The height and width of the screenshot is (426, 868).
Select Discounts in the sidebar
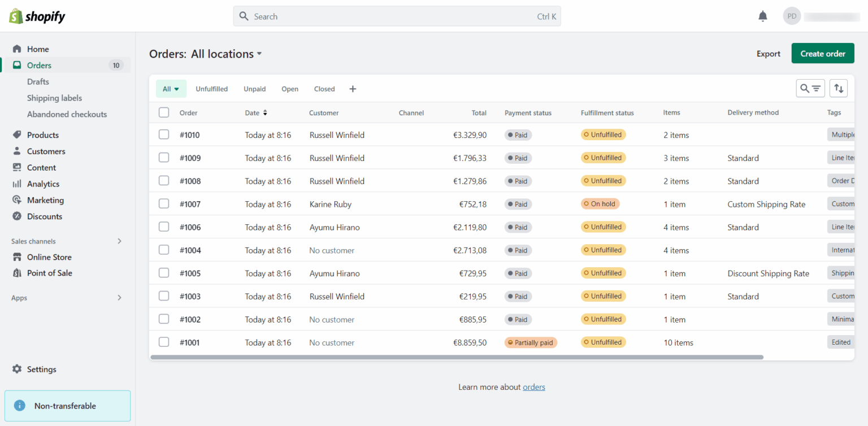click(45, 216)
